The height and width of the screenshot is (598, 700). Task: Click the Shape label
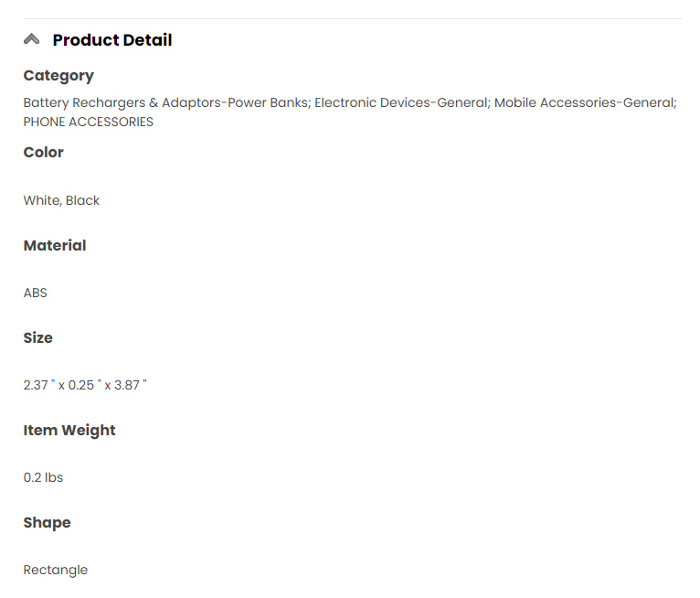pos(47,522)
